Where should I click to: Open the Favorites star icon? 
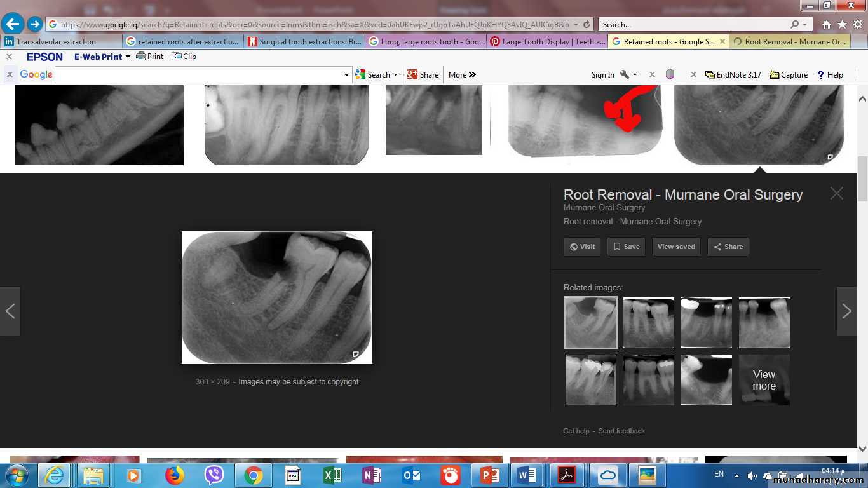[842, 25]
